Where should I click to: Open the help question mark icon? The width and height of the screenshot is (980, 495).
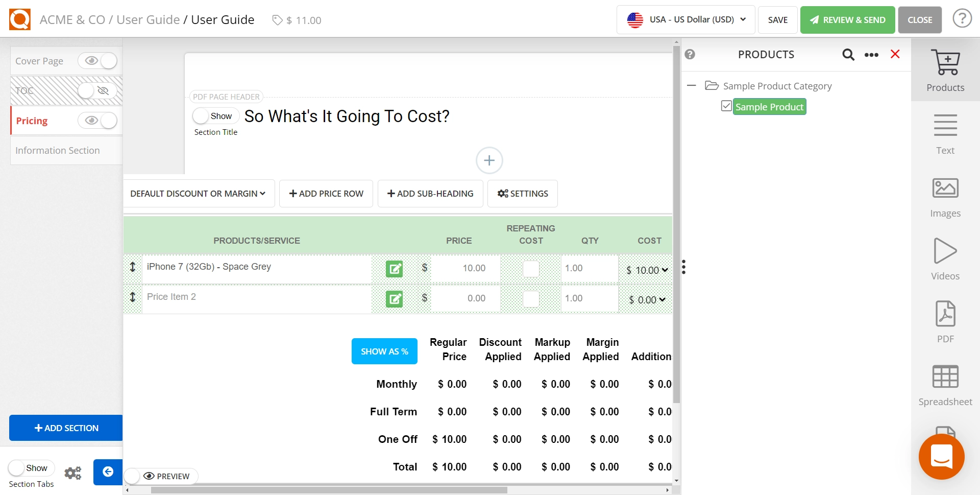click(x=962, y=19)
